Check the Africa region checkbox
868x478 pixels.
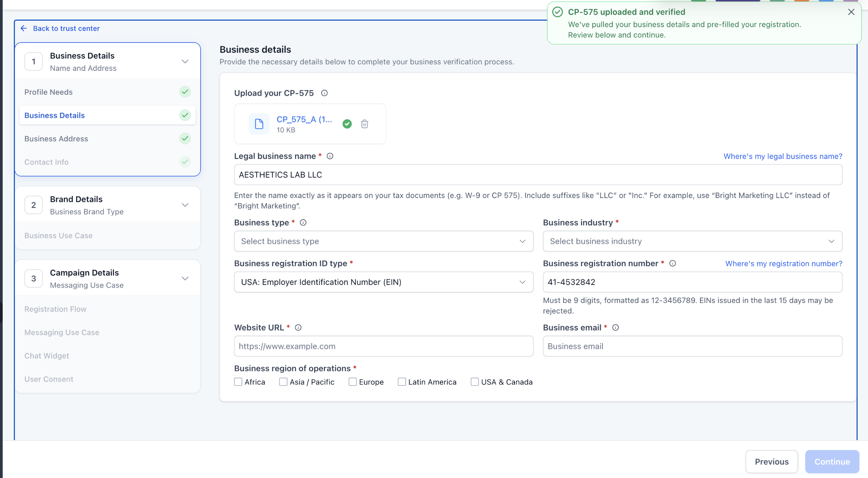pos(238,382)
